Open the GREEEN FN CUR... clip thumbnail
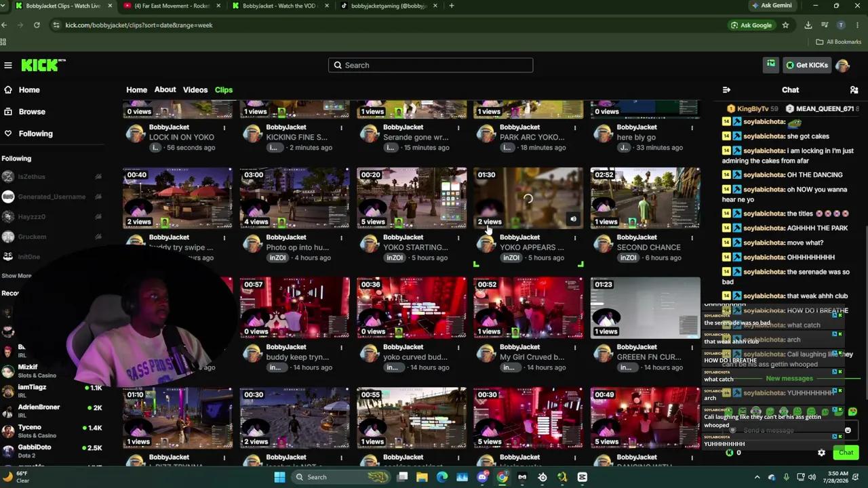This screenshot has width=868, height=488. [x=645, y=308]
